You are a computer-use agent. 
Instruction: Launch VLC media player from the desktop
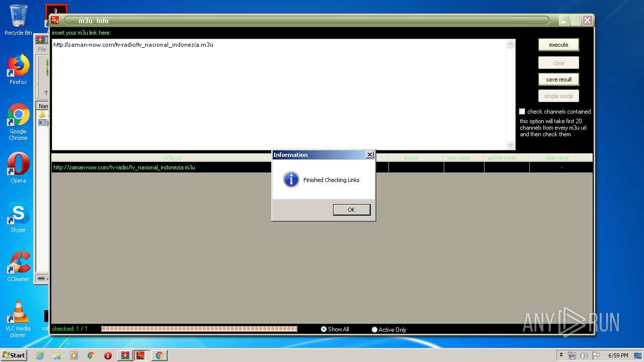(x=18, y=319)
